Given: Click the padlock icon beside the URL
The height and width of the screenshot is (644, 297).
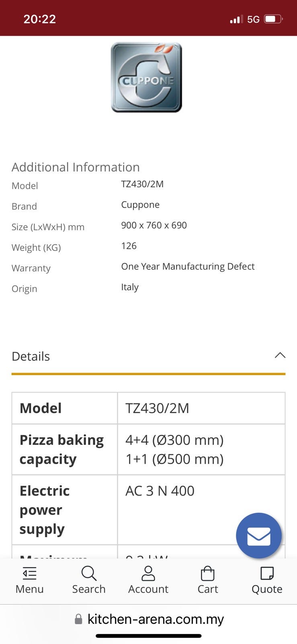Looking at the screenshot, I should click(x=79, y=619).
